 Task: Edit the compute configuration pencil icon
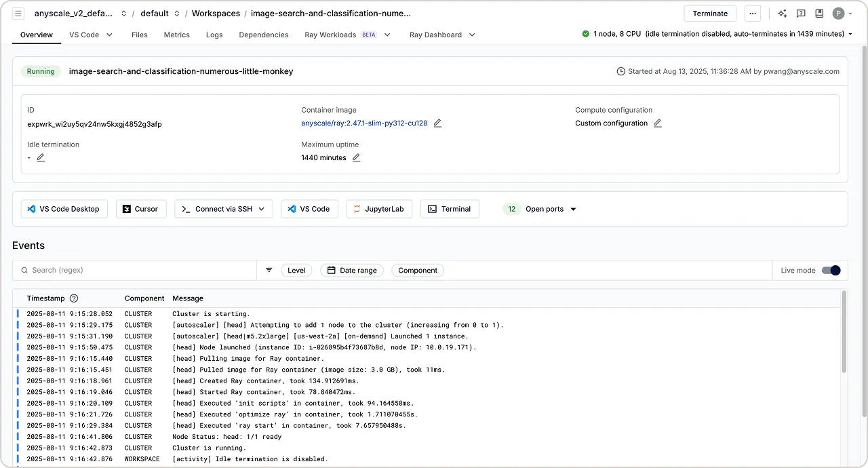click(x=657, y=123)
